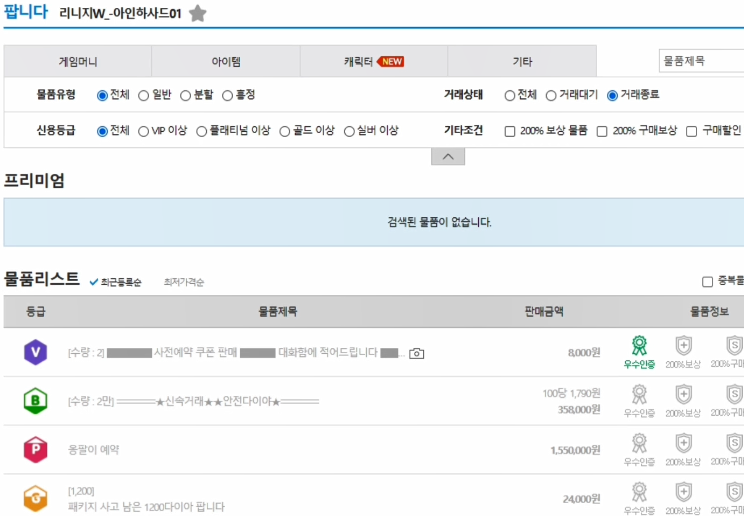Click 200%보상 shield icon on 옹팔이 예약 row

click(683, 443)
